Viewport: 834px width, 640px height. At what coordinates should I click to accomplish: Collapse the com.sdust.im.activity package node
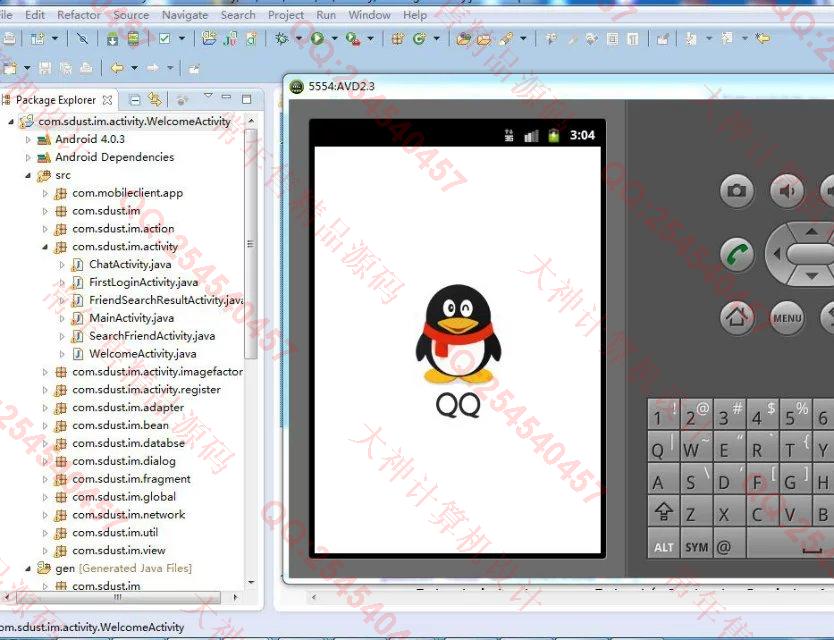pyautogui.click(x=45, y=247)
